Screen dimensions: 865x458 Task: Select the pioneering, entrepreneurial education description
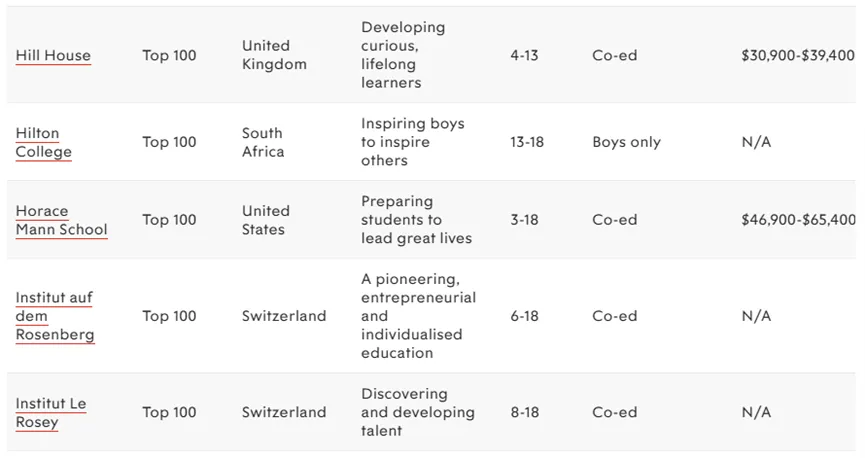coord(418,316)
